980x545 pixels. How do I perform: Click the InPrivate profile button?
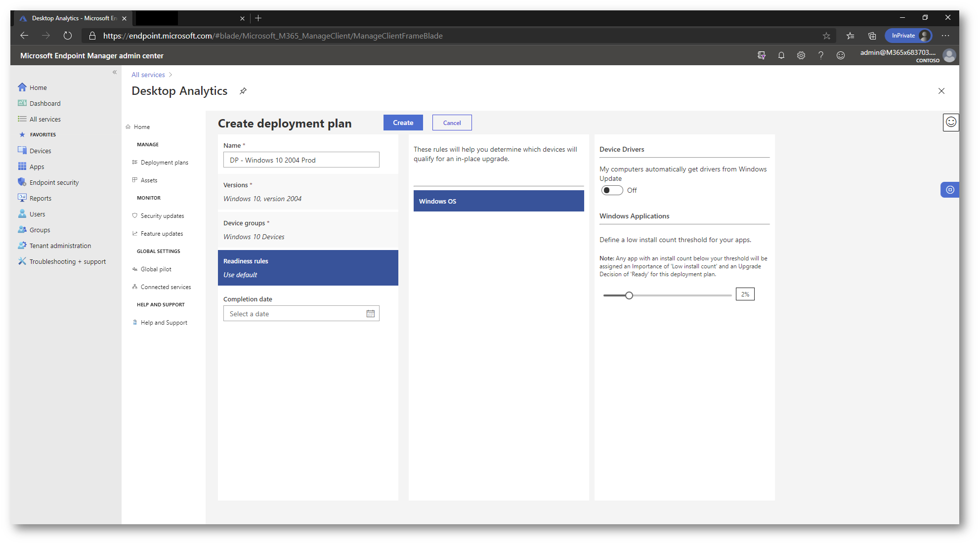pyautogui.click(x=908, y=36)
